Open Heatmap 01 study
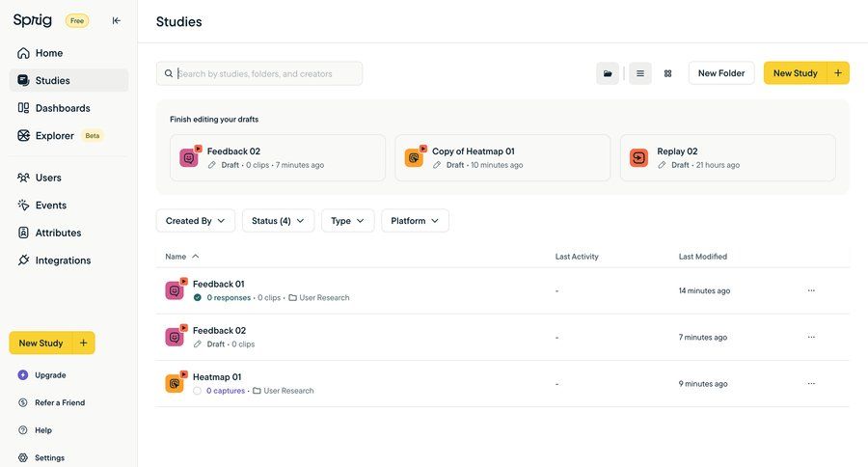The width and height of the screenshot is (868, 467). click(217, 377)
